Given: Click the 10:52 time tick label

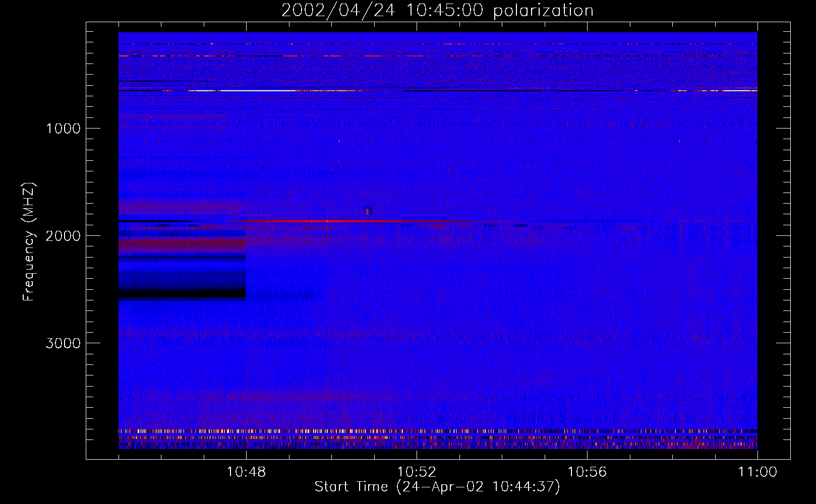Looking at the screenshot, I should pyautogui.click(x=417, y=472).
